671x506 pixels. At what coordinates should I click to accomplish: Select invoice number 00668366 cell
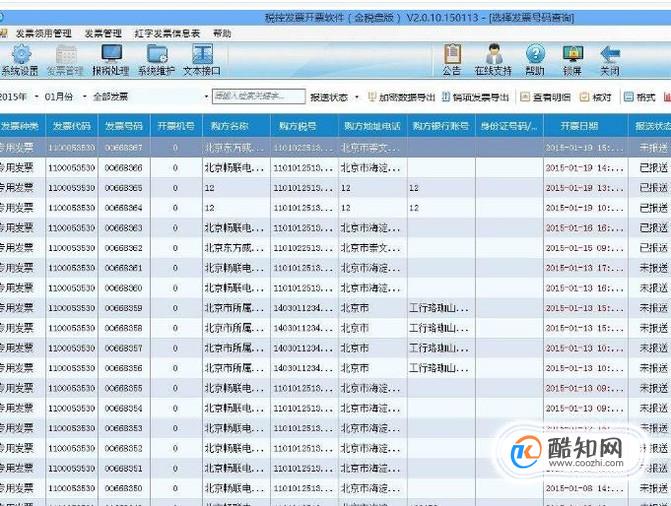click(124, 168)
